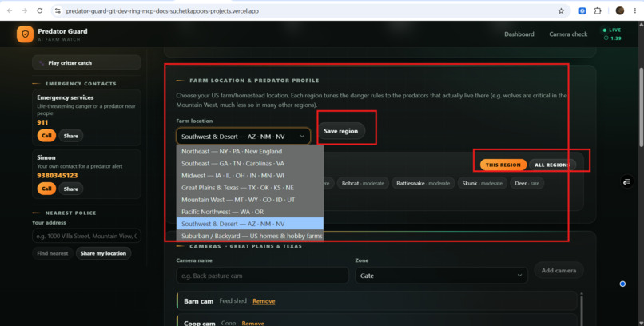Click the Deer rare chip
Image resolution: width=644 pixels, height=326 pixels.
point(527,183)
